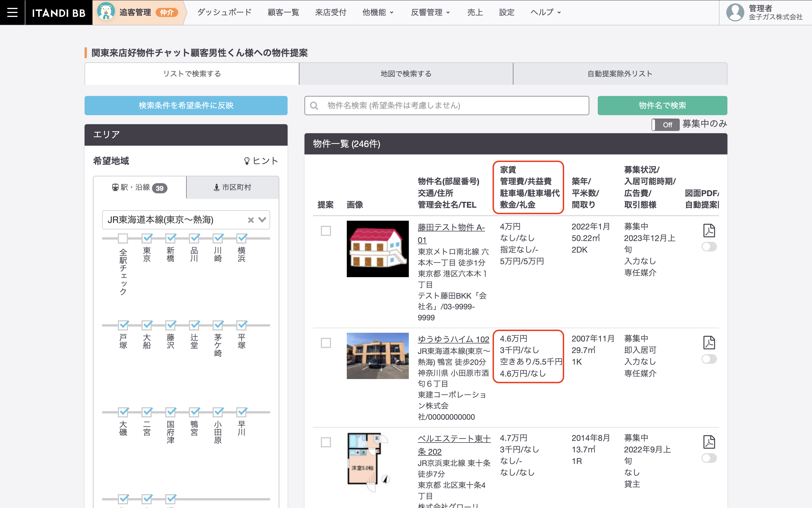
Task: Focus the 物件名検索 input field
Action: [x=447, y=106]
